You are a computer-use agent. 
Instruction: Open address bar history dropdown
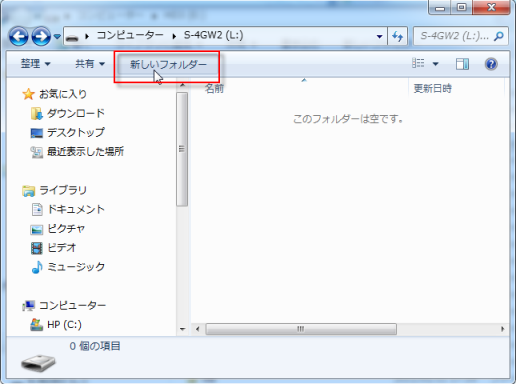(379, 36)
